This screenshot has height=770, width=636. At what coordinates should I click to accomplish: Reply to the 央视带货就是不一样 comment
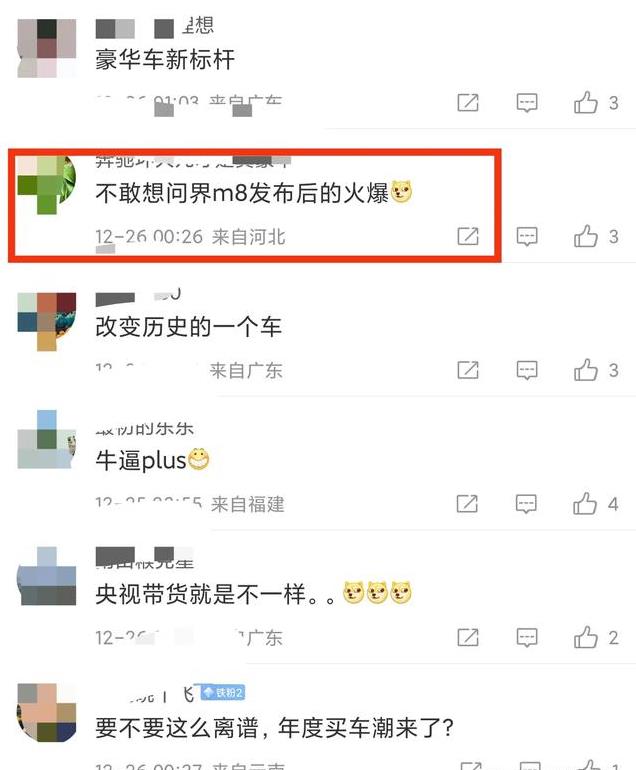526,637
